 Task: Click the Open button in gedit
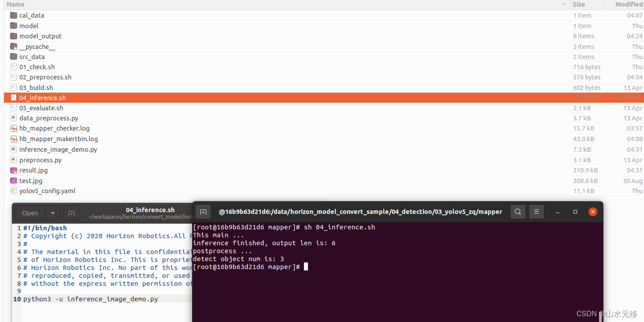tap(30, 213)
